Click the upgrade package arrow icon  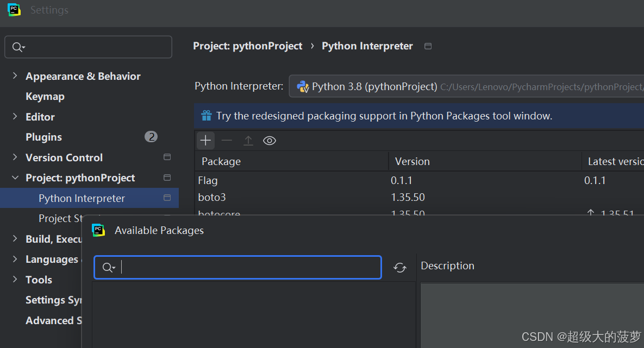248,141
